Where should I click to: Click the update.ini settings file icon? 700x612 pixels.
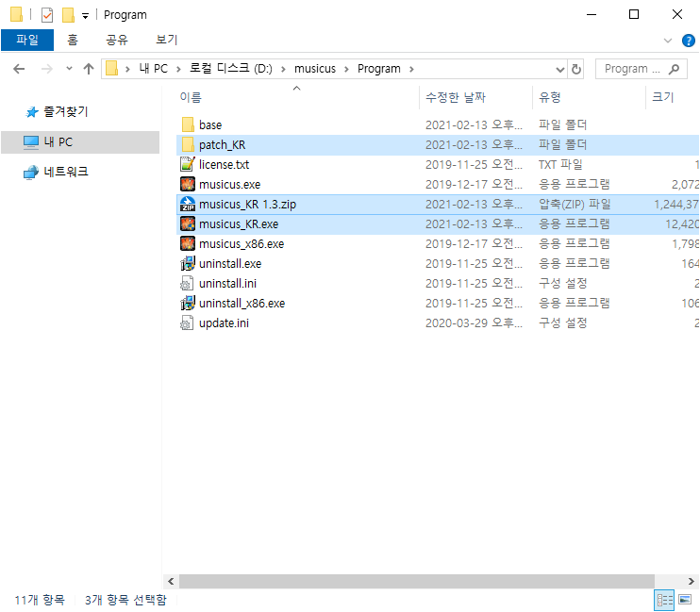coord(187,323)
